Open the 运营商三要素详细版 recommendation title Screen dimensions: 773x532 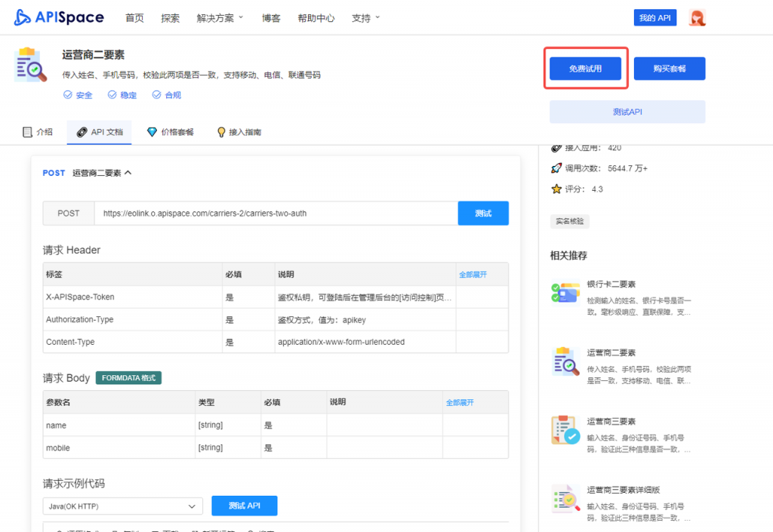[x=624, y=490]
